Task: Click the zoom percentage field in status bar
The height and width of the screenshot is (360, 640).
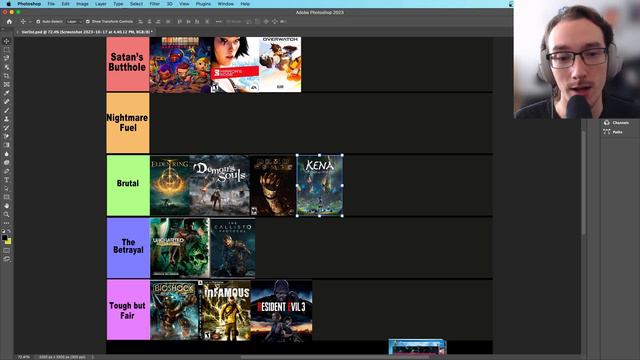Action: [24, 357]
